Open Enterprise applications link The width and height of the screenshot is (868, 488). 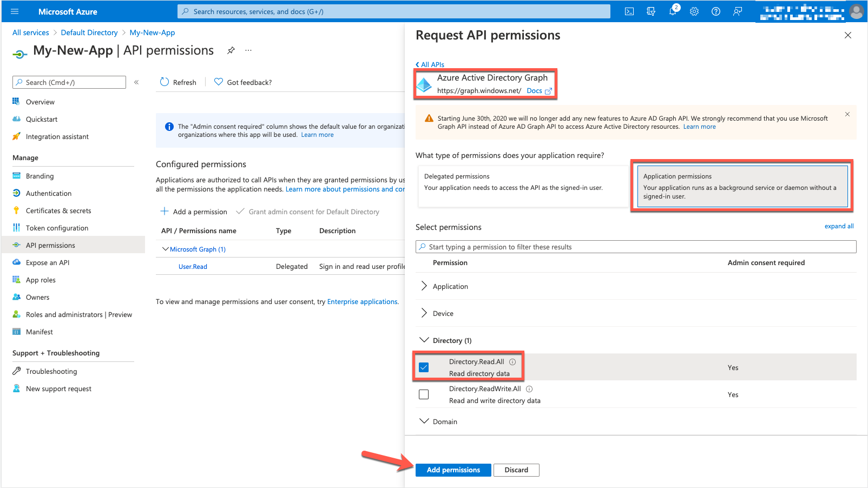point(362,302)
